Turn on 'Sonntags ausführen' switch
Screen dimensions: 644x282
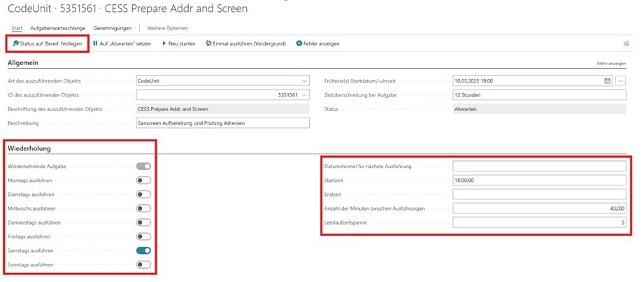point(143,264)
